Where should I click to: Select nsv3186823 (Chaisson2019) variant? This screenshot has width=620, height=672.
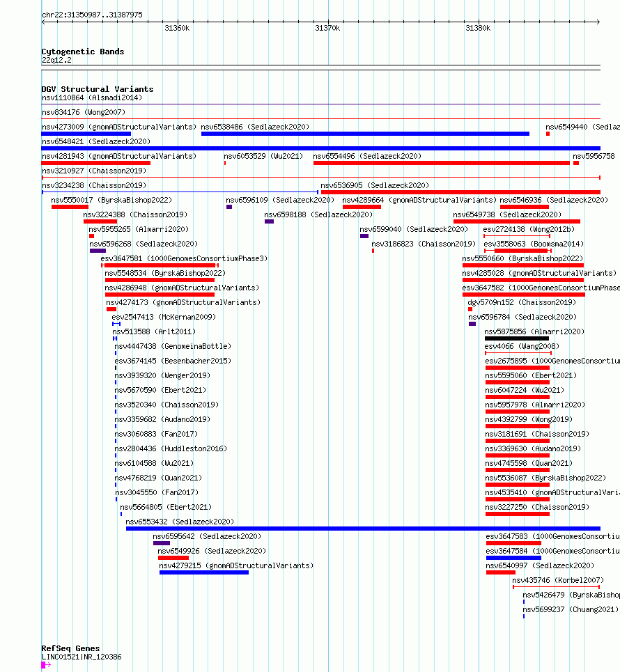(x=424, y=244)
